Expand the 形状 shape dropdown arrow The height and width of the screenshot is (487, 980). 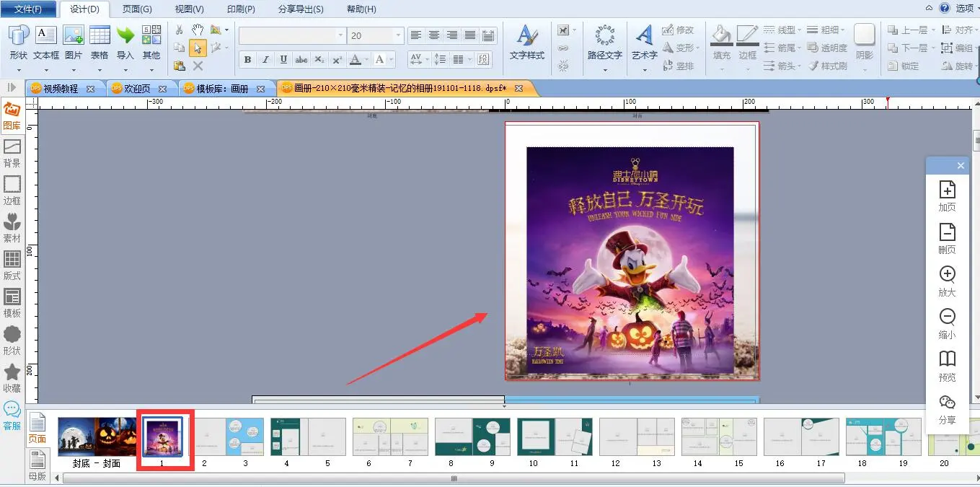(19, 70)
